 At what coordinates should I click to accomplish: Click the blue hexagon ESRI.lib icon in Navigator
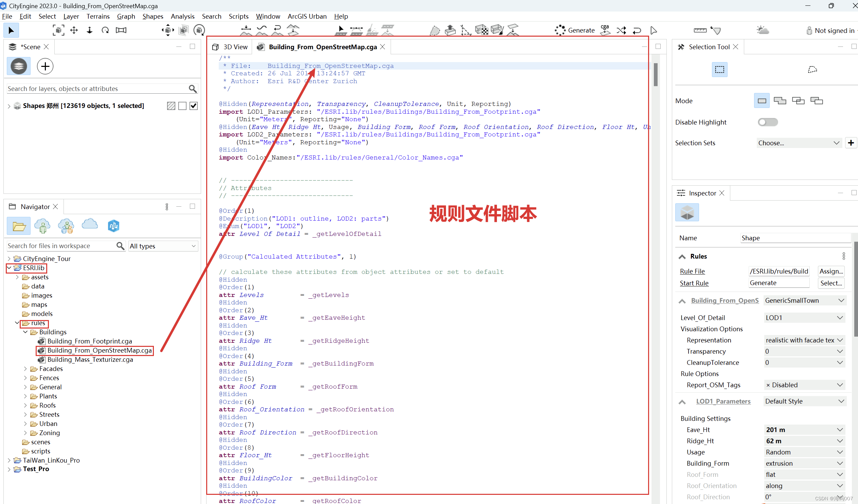[x=113, y=226]
